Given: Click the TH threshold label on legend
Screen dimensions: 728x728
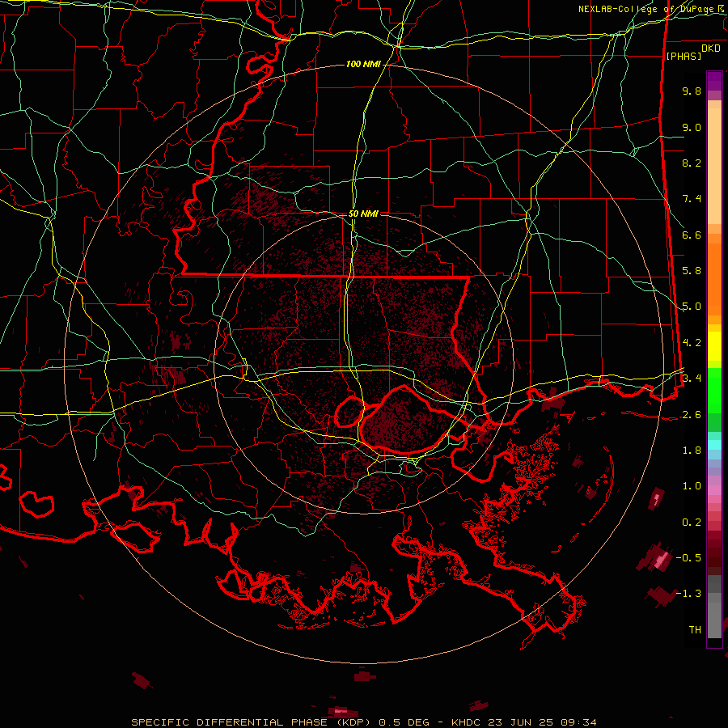Looking at the screenshot, I should pyautogui.click(x=695, y=630).
